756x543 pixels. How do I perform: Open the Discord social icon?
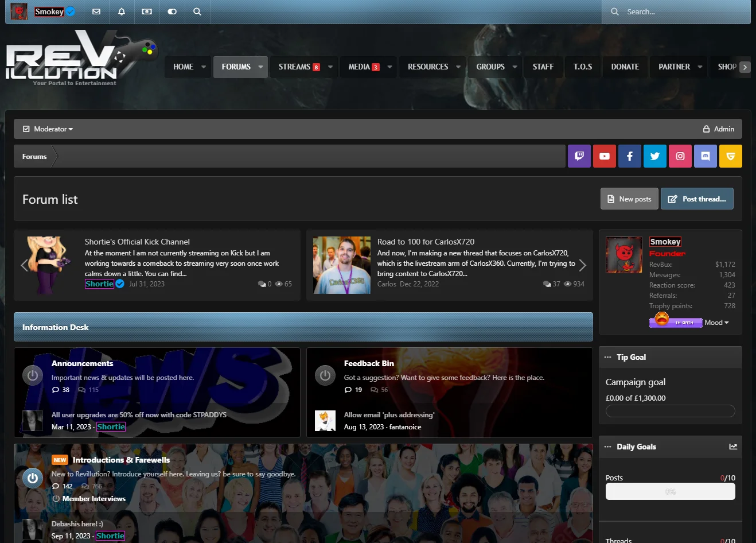pyautogui.click(x=706, y=156)
